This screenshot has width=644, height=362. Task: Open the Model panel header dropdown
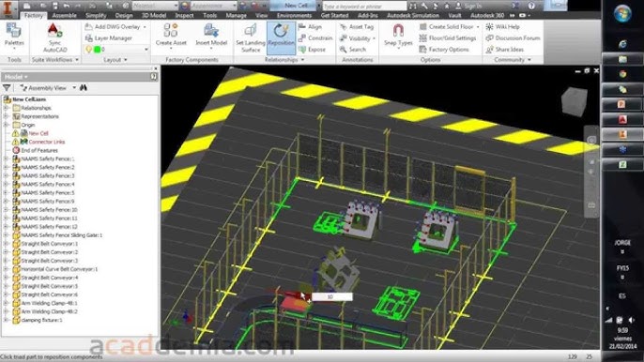pos(17,77)
